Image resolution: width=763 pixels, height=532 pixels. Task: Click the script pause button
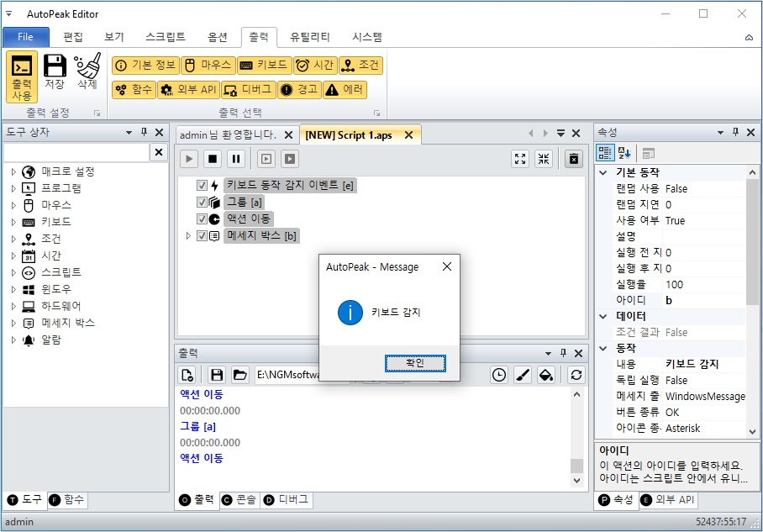[236, 159]
